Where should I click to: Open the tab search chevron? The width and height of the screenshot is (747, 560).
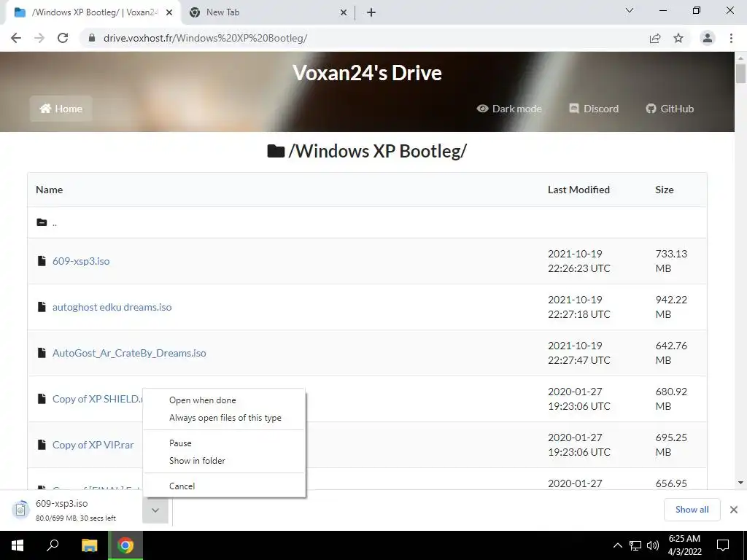(x=630, y=10)
